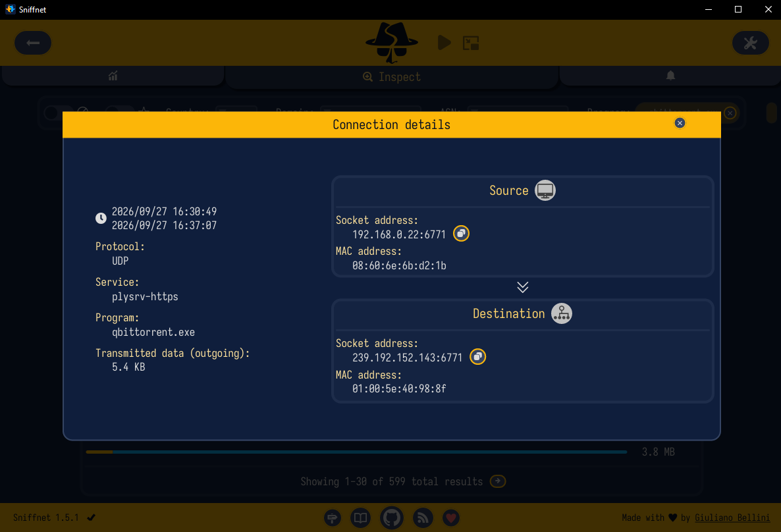Image resolution: width=781 pixels, height=532 pixels.
Task: Clear the program filter field
Action: click(730, 113)
